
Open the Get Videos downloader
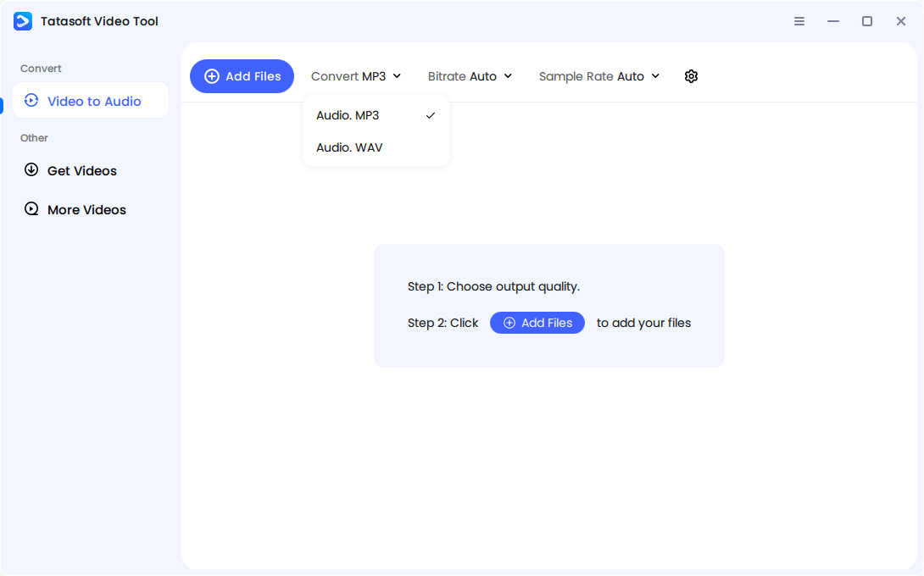click(82, 170)
